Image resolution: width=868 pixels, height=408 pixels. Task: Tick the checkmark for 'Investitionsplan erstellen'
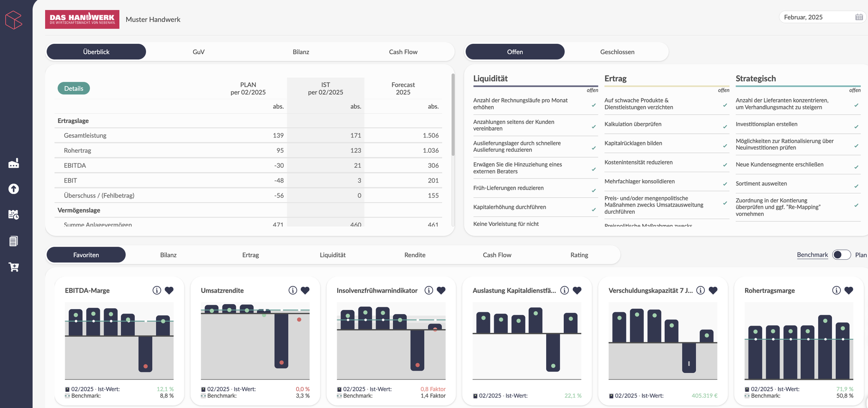click(856, 127)
